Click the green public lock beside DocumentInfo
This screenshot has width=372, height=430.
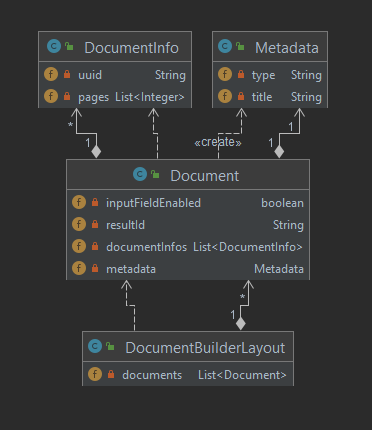pos(69,46)
